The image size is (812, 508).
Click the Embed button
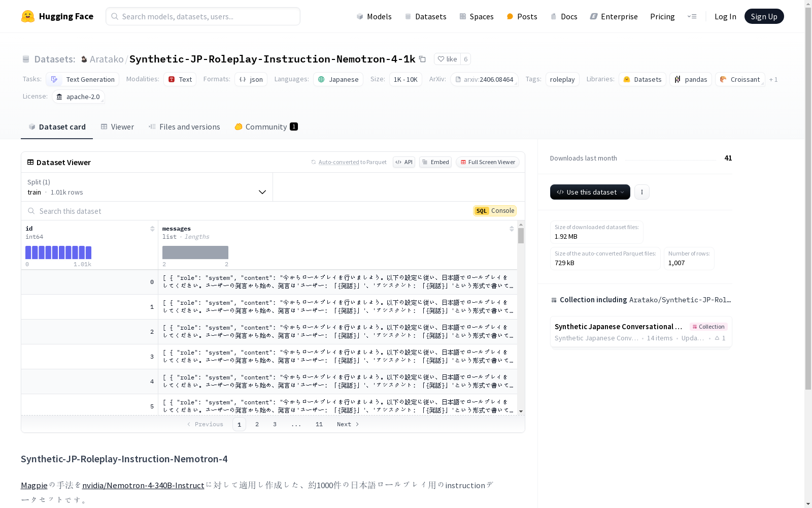[x=435, y=162]
